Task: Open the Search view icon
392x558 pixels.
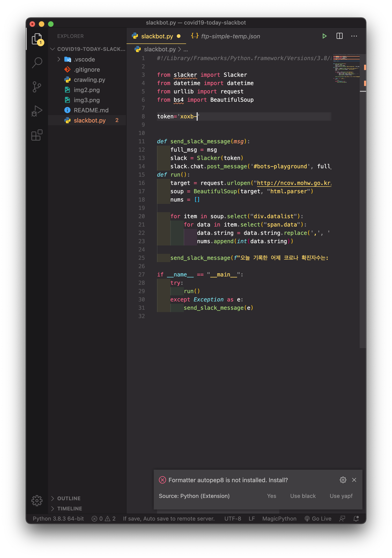Action: tap(37, 63)
